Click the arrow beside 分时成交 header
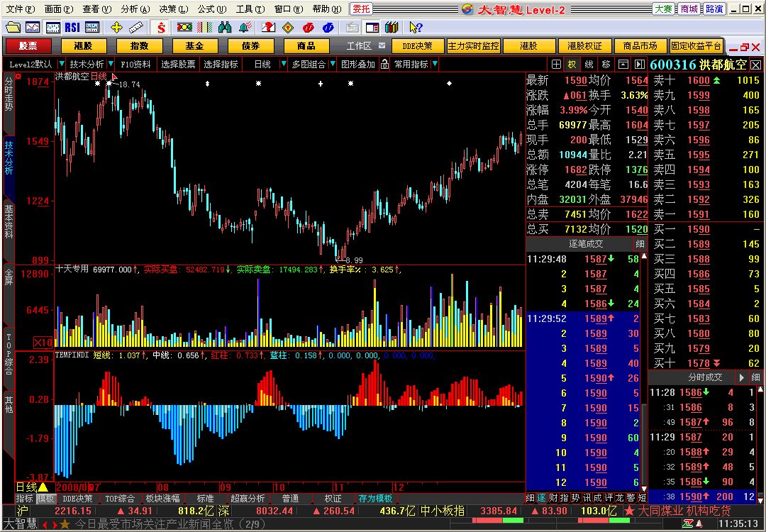The height and width of the screenshot is (532, 766). pos(742,377)
